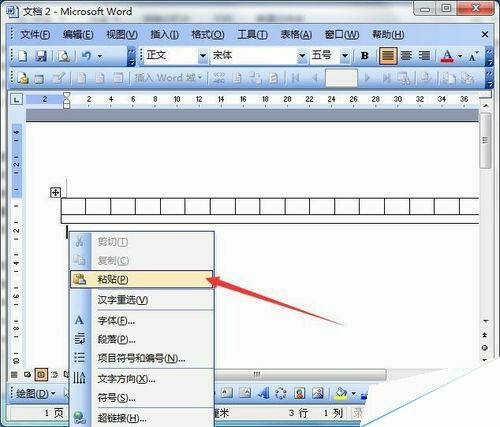Switch to Outline view button
500x427 pixels.
pos(55,375)
